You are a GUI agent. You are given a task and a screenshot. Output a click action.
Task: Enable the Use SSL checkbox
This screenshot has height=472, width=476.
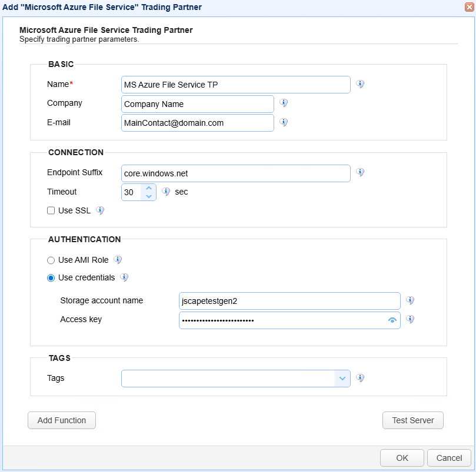point(51,210)
